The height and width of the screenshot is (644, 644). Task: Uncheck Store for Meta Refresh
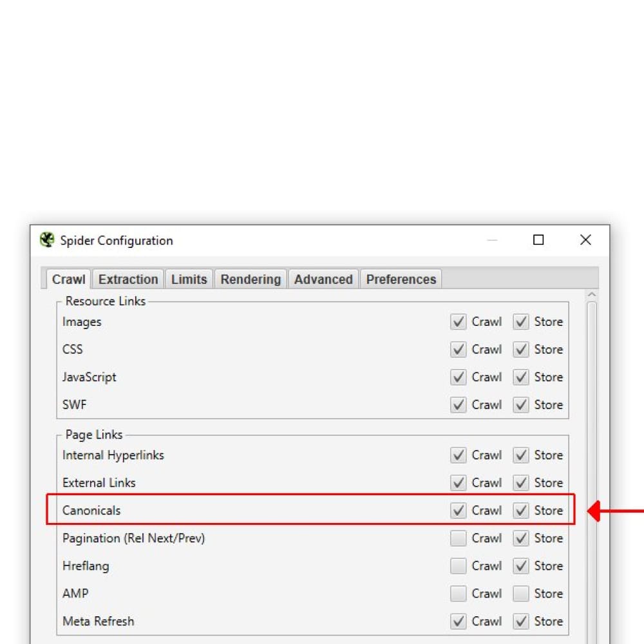coord(520,621)
